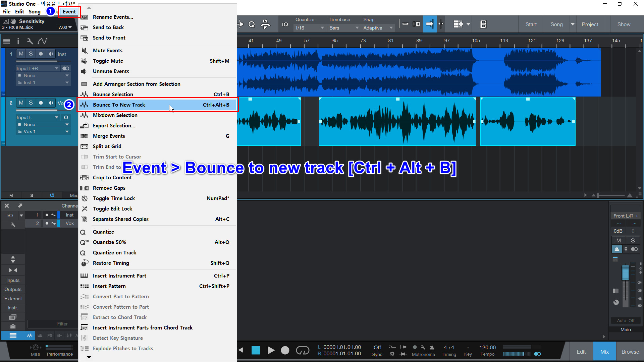
Task: Open the Edit view button
Action: click(581, 352)
